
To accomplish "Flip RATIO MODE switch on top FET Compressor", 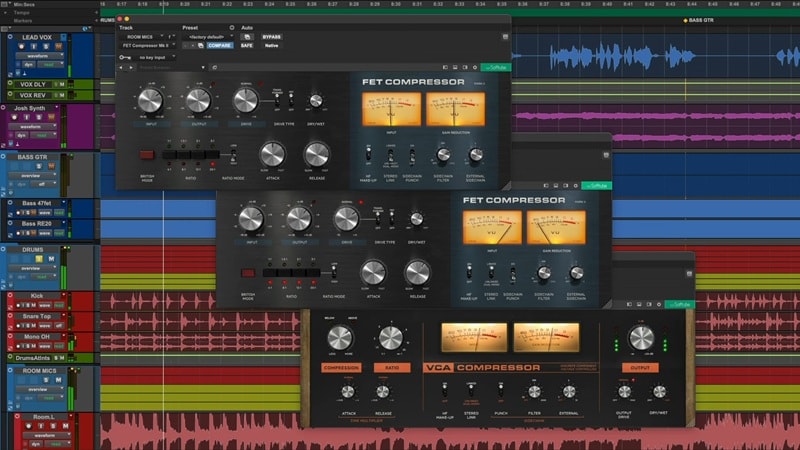I will point(233,155).
